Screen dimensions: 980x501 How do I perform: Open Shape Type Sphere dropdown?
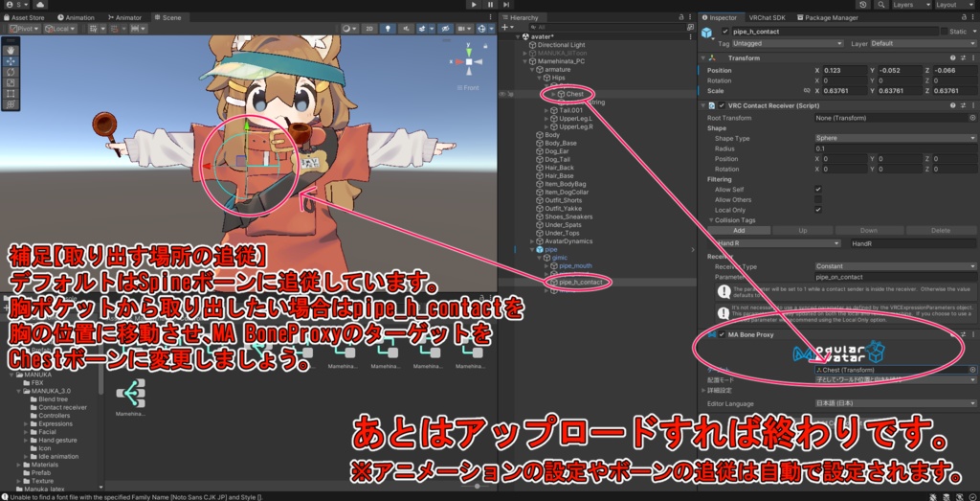pyautogui.click(x=896, y=138)
